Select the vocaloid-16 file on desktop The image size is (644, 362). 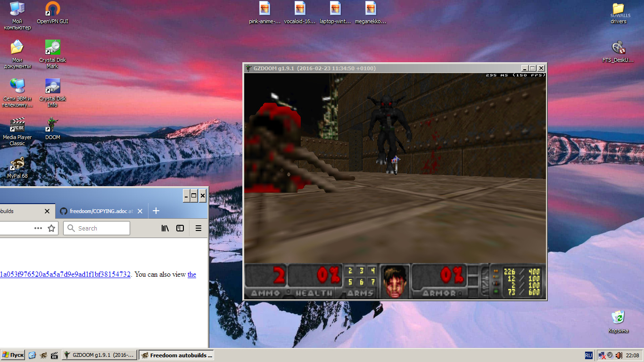click(x=300, y=13)
